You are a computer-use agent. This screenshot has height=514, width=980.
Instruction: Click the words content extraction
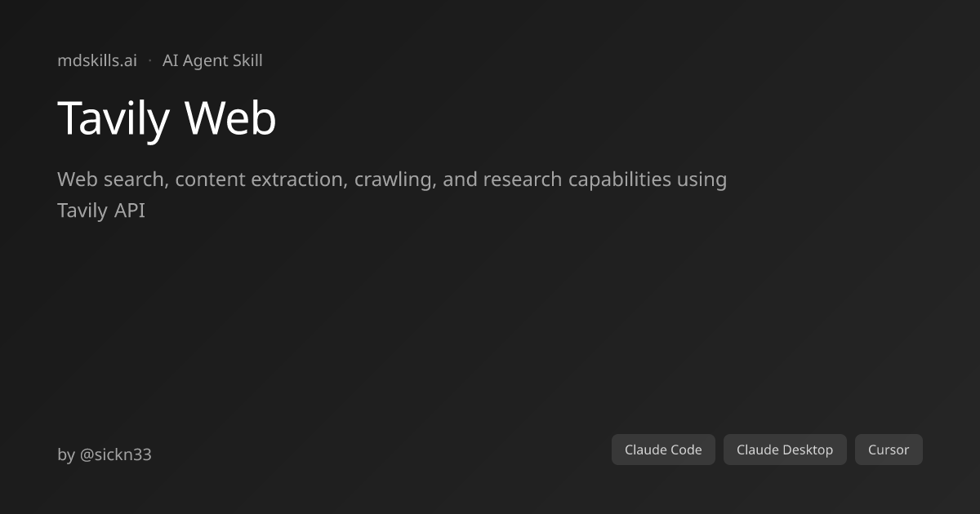pos(261,179)
